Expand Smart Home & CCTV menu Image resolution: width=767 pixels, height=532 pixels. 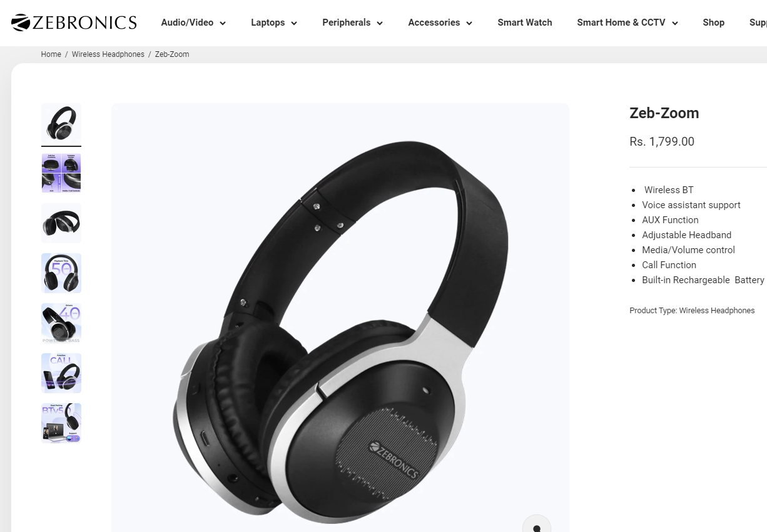point(627,23)
